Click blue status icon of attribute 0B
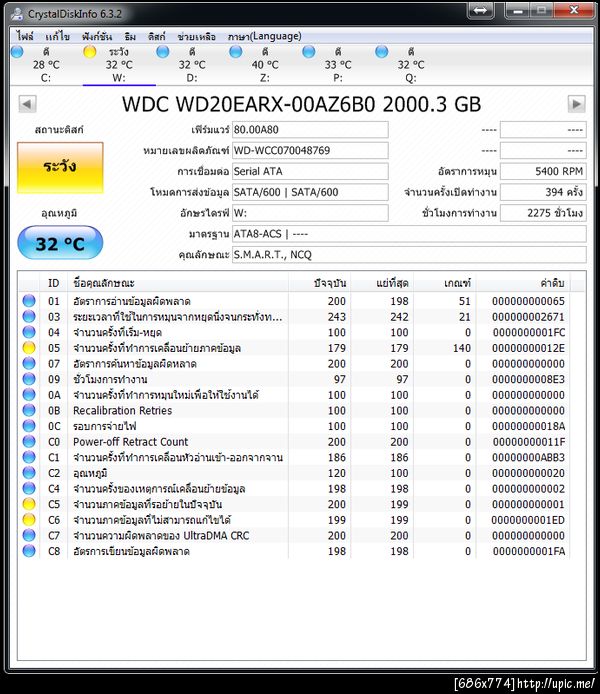600x694 pixels. (29, 410)
